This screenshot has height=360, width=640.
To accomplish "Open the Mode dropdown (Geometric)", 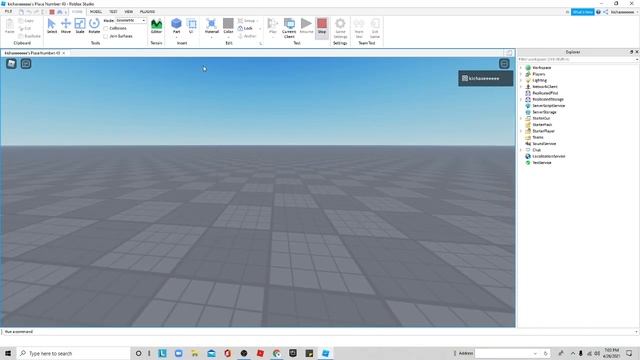I will tap(131, 20).
